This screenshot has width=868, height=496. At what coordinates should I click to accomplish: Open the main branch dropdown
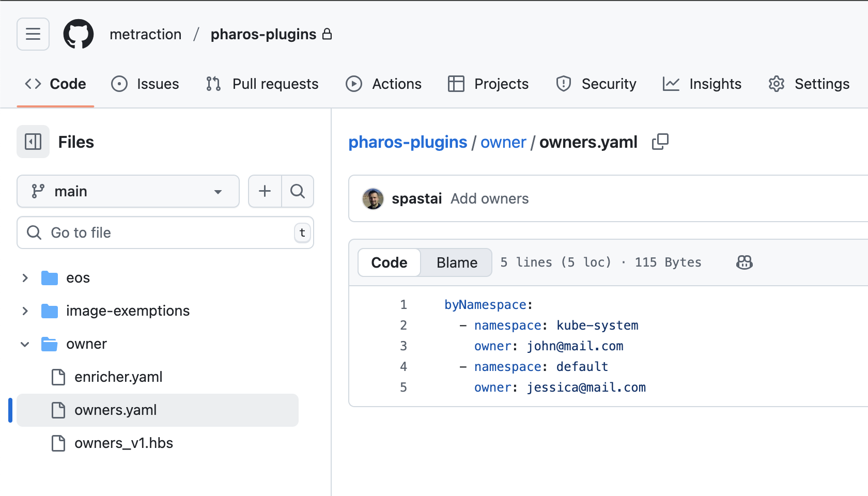[128, 191]
